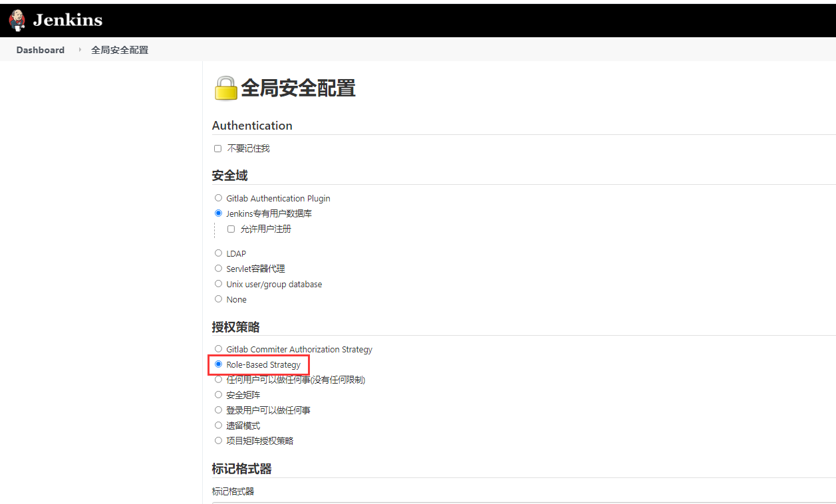836x504 pixels.
Task: Select Jenkins专有用户数据库 radio option
Action: click(218, 213)
